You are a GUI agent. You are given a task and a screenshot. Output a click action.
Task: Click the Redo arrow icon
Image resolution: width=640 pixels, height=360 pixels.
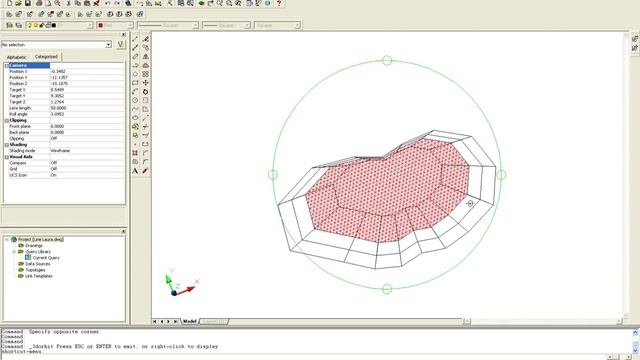click(117, 3)
